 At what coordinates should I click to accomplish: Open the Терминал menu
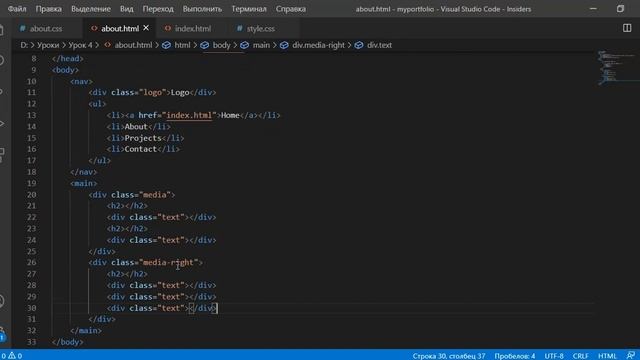click(x=249, y=9)
